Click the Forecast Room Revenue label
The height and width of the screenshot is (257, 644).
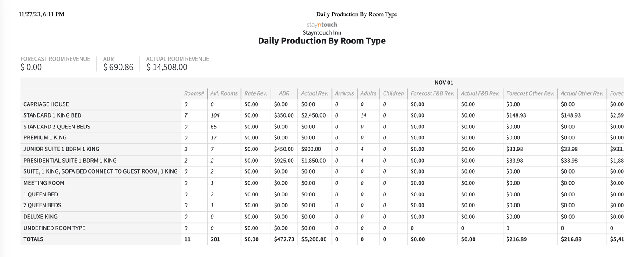tap(55, 59)
